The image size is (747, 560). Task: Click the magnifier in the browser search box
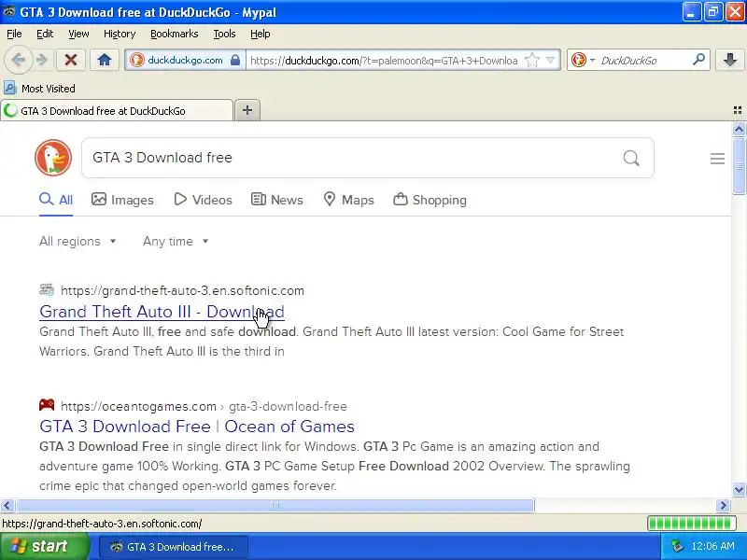[x=698, y=60]
